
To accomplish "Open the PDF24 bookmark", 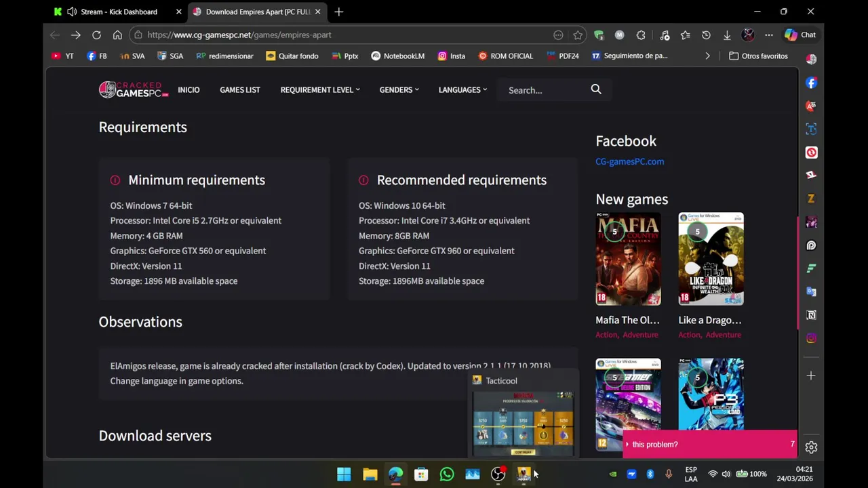I will (x=562, y=56).
